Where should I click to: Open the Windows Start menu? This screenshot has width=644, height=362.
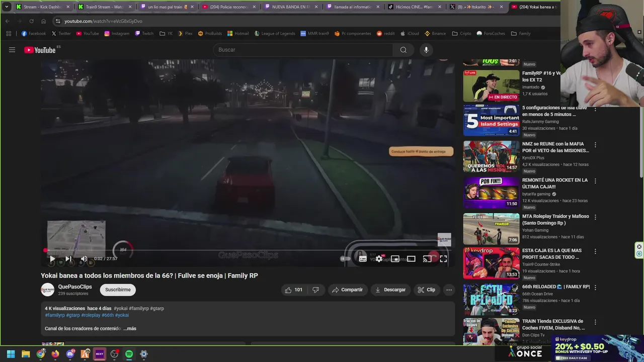click(x=11, y=354)
